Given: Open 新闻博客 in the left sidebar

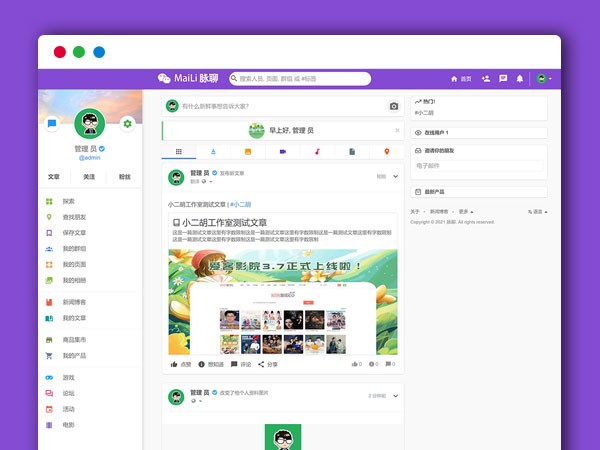Looking at the screenshot, I should point(75,302).
